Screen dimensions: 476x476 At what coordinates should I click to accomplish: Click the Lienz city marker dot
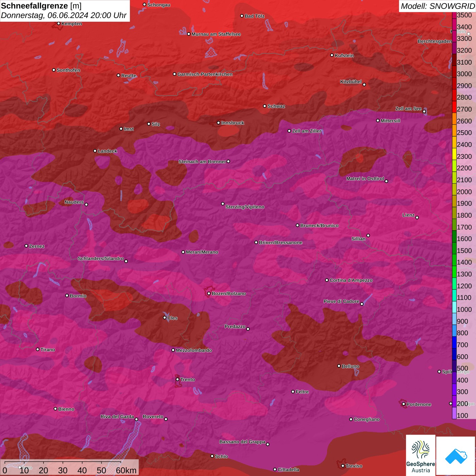point(417,218)
